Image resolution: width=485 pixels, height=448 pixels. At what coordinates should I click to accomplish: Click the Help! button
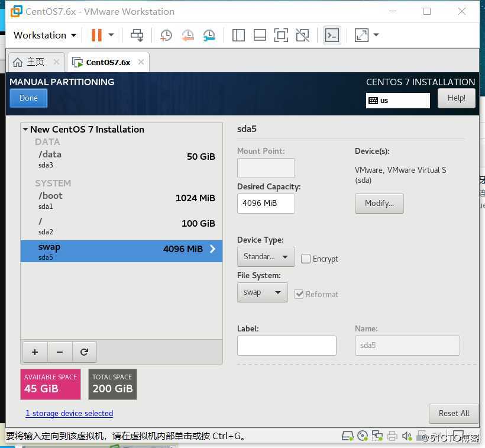pos(456,98)
